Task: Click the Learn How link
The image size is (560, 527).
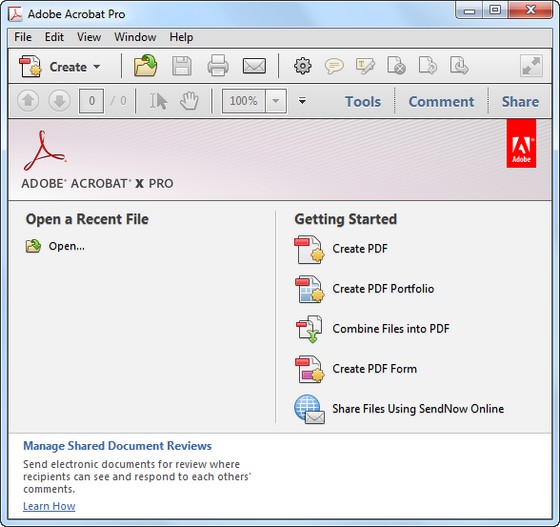Action: [49, 506]
